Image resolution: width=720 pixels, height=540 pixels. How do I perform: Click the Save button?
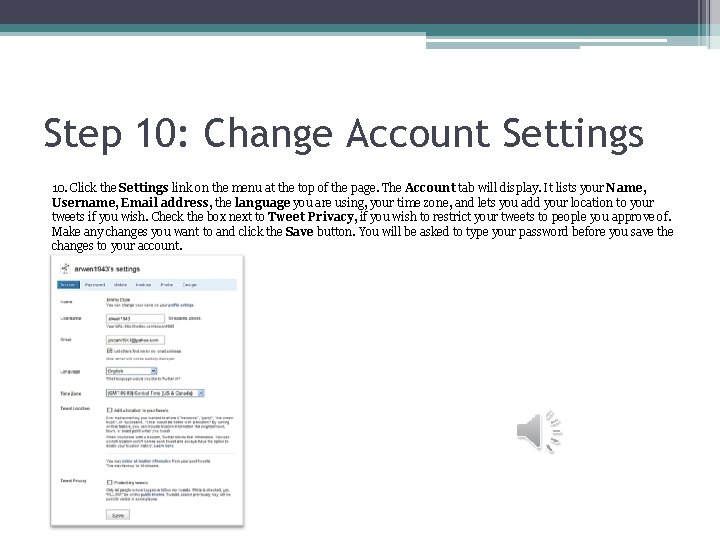pyautogui.click(x=118, y=515)
